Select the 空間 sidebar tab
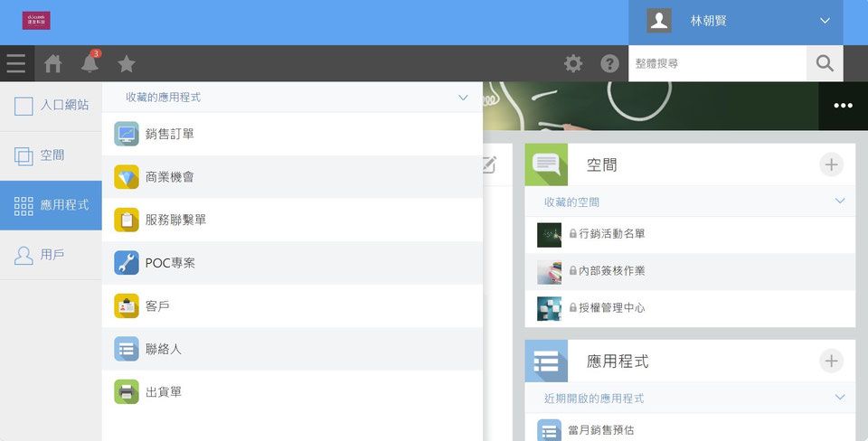 51,155
